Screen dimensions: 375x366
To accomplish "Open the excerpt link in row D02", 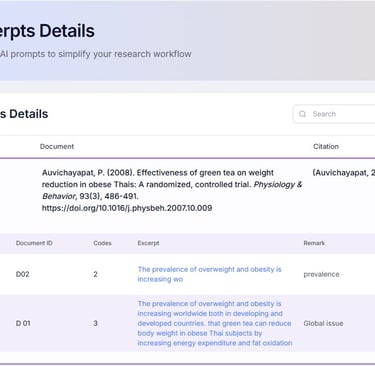I will (209, 274).
